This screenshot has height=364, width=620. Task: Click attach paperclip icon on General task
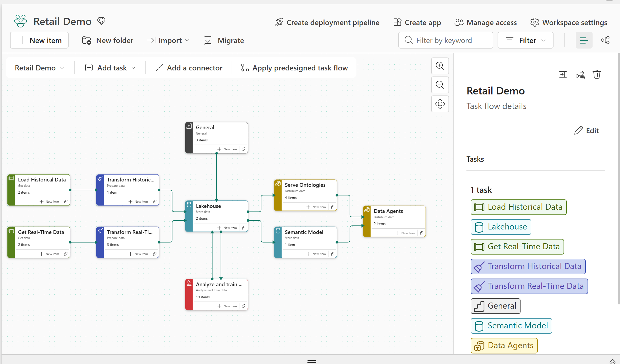(x=244, y=149)
